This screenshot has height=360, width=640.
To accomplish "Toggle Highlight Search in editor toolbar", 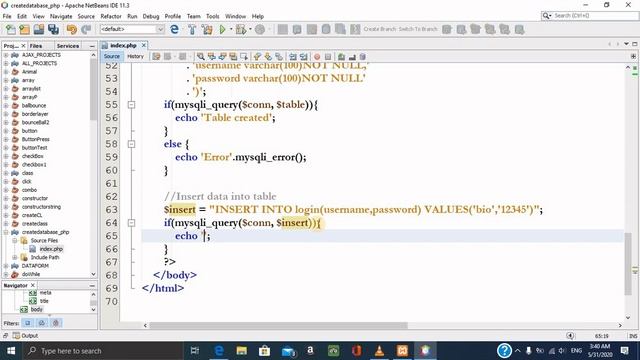I will point(233,57).
